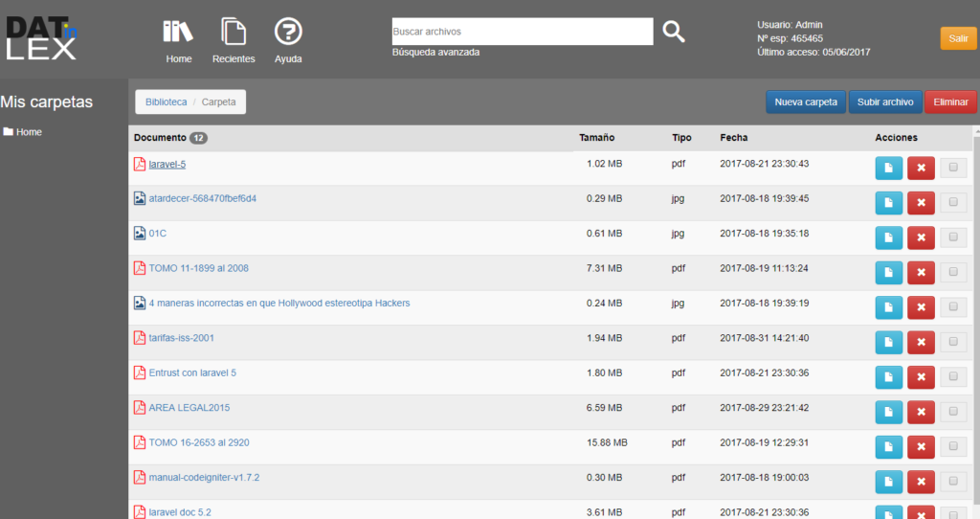The width and height of the screenshot is (980, 519).
Task: Click Carpeta in the breadcrumb
Action: pos(219,102)
